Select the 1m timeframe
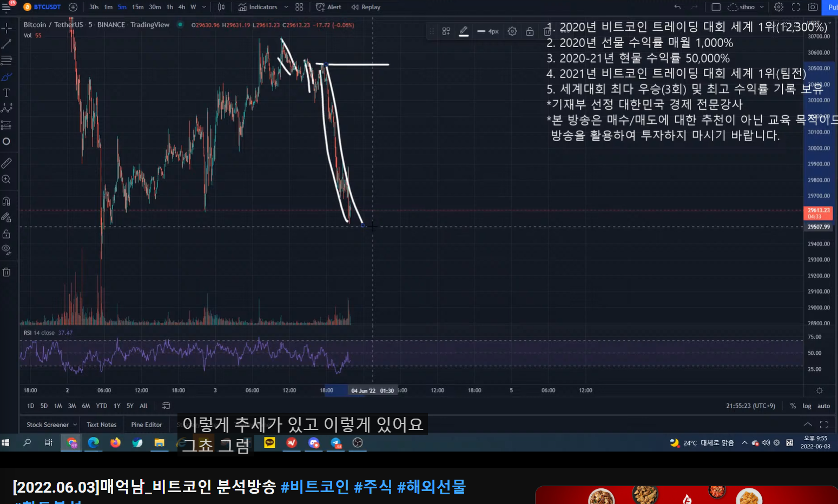This screenshot has height=504, width=838. click(x=108, y=7)
